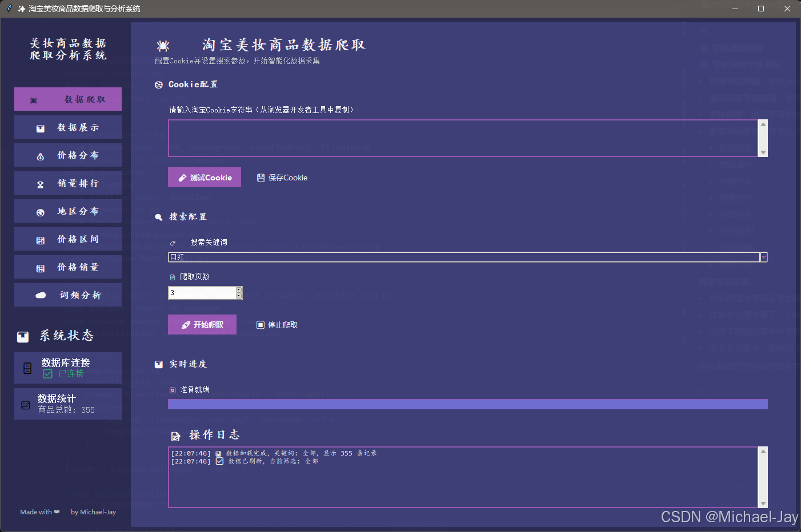This screenshot has width=801, height=532.
Task: Click the crawl progress bar
Action: [468, 404]
